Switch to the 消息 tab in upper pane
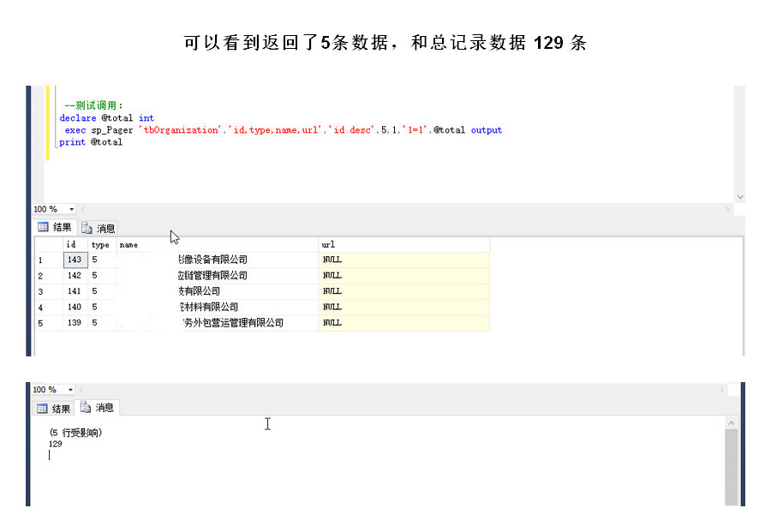 99,228
